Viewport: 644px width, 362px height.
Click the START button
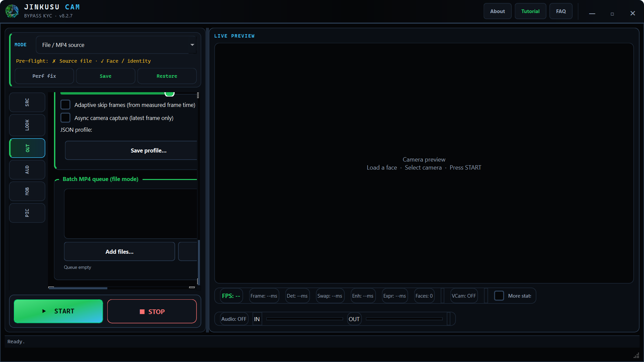pyautogui.click(x=58, y=311)
